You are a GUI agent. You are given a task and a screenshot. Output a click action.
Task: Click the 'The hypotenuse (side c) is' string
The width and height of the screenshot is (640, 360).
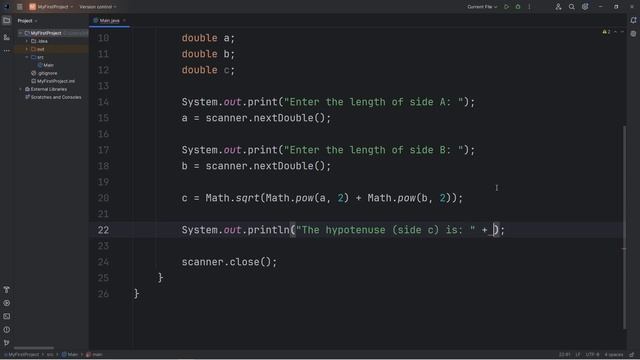click(385, 230)
